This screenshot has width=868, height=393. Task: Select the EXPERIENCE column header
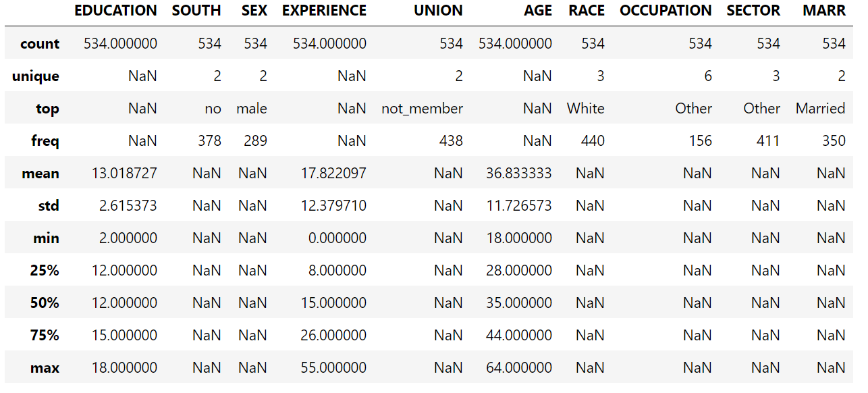click(x=325, y=11)
